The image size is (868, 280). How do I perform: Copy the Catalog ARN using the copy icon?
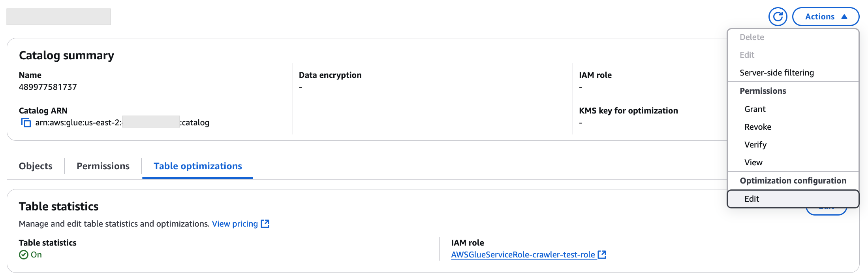click(x=26, y=123)
